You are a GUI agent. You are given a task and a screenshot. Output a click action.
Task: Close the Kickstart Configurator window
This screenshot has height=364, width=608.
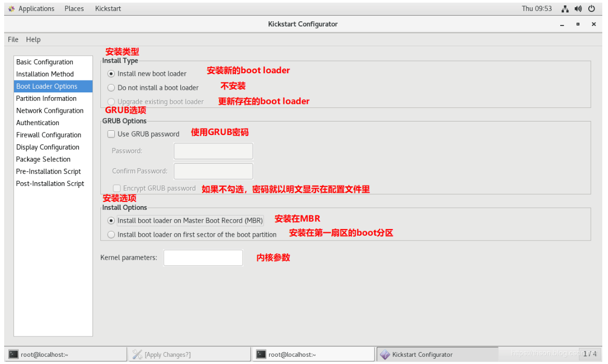593,24
